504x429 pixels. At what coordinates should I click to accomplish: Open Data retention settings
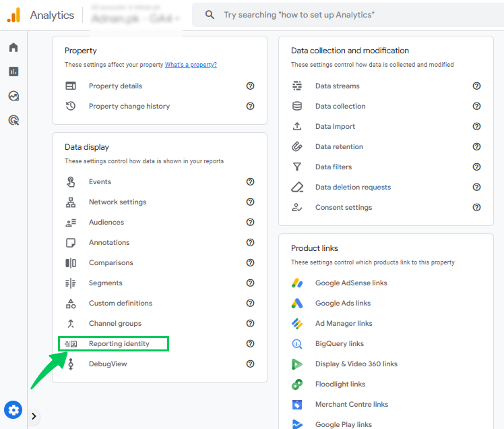[x=339, y=146]
